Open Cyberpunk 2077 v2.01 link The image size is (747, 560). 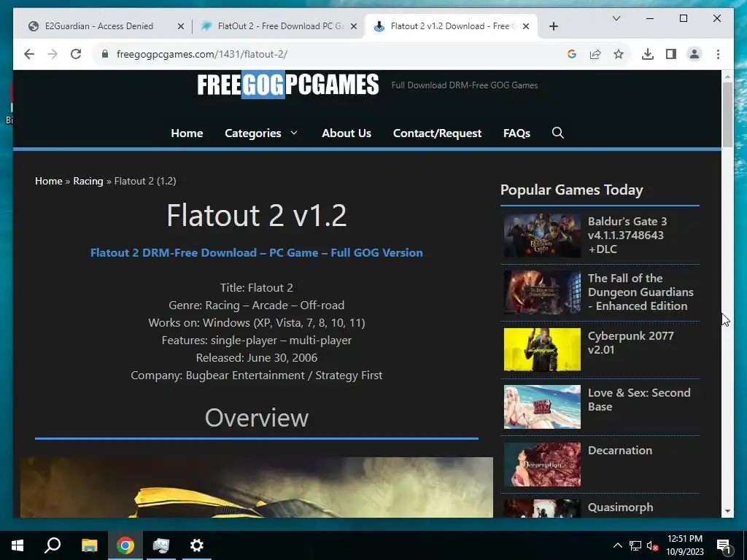[x=630, y=343]
